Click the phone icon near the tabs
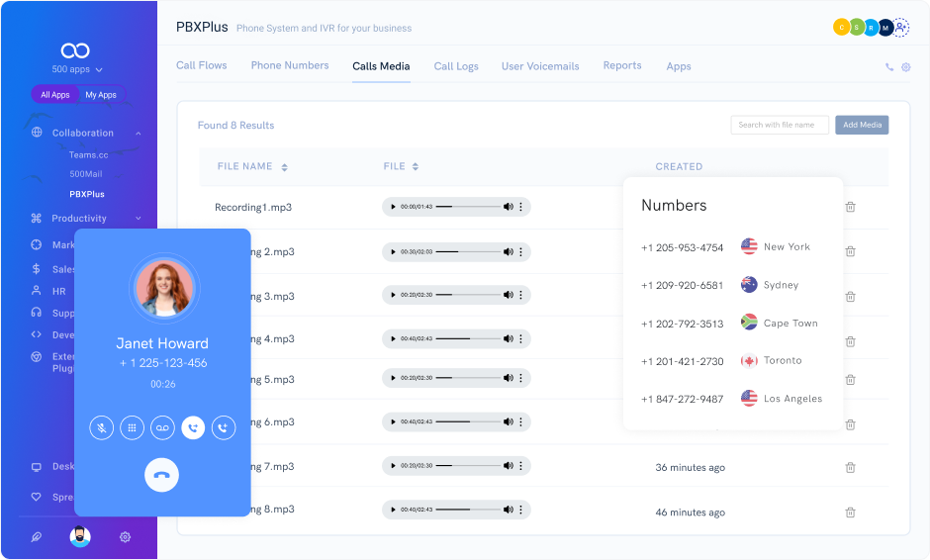Image resolution: width=930 pixels, height=560 pixels. 889,67
